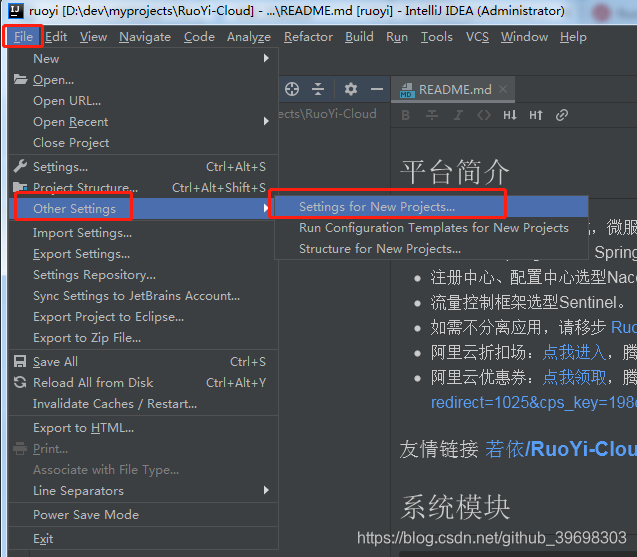Choose Sync Settings to JetBrains Account...
The image size is (637, 557).
point(143,295)
